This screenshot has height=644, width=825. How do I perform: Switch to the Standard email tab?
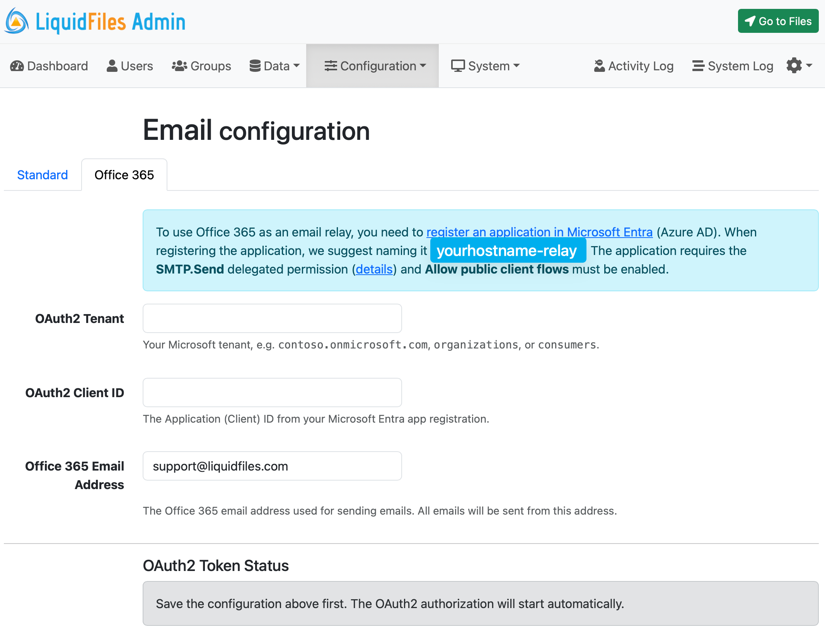[42, 175]
